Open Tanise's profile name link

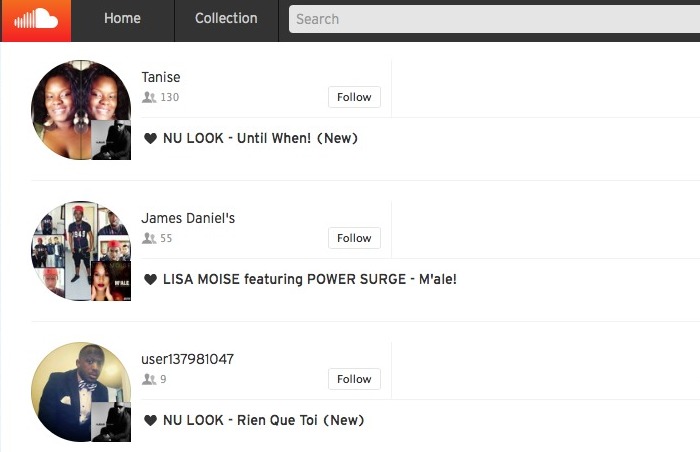[161, 77]
